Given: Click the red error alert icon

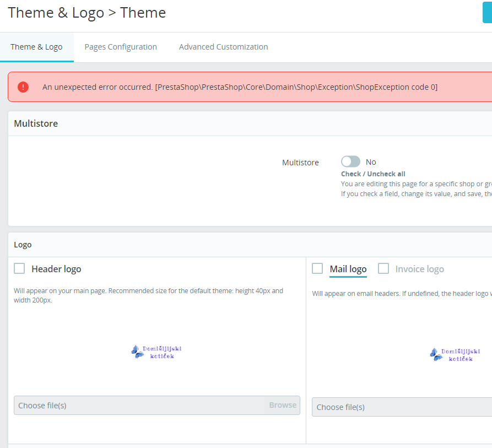Looking at the screenshot, I should click(x=23, y=87).
